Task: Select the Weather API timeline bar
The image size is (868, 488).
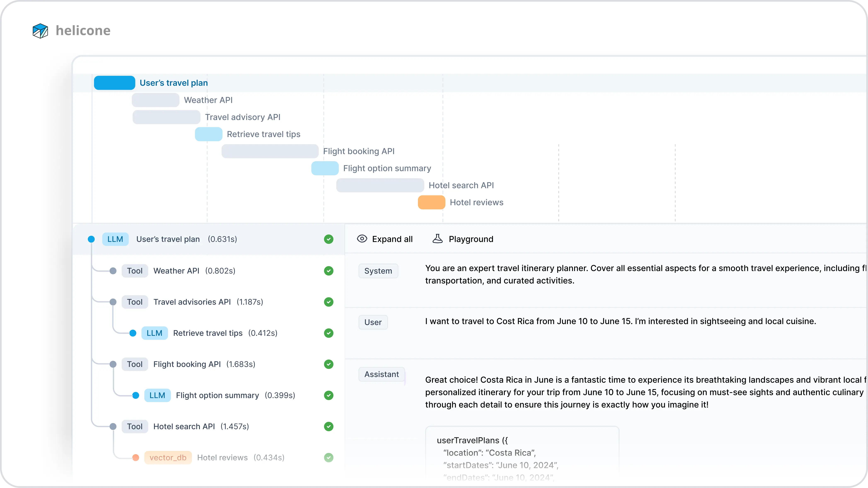Action: pyautogui.click(x=155, y=100)
